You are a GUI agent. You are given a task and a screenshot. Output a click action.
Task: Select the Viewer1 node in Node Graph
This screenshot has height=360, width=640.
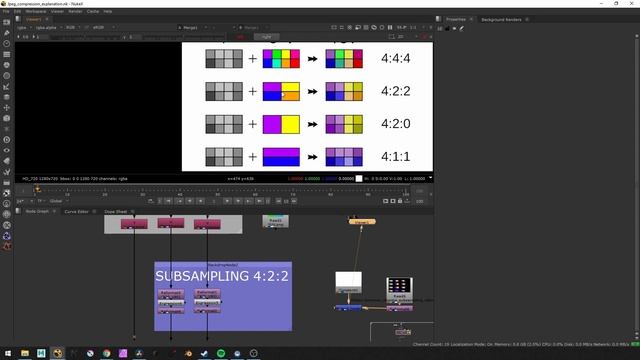click(362, 222)
